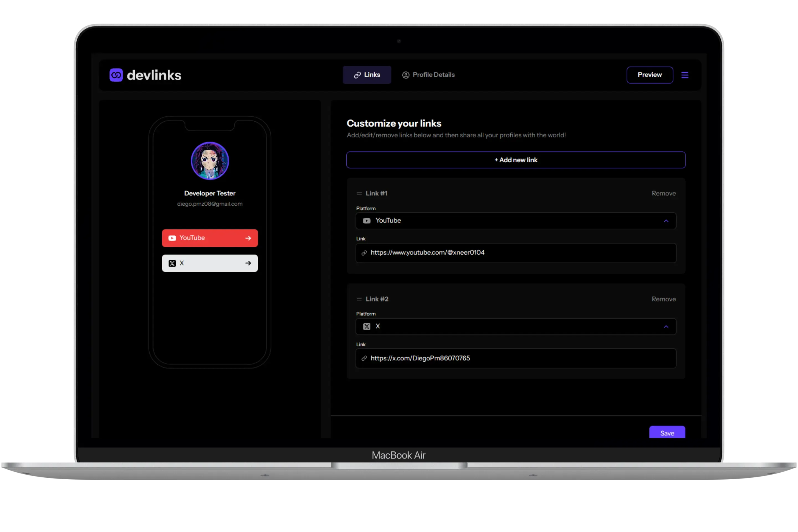Click the arrow on YouTube preview button

click(x=248, y=238)
